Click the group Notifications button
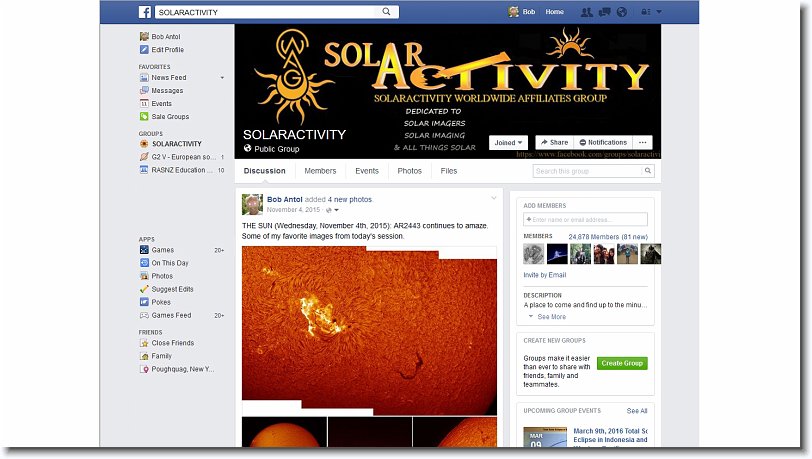 (603, 142)
